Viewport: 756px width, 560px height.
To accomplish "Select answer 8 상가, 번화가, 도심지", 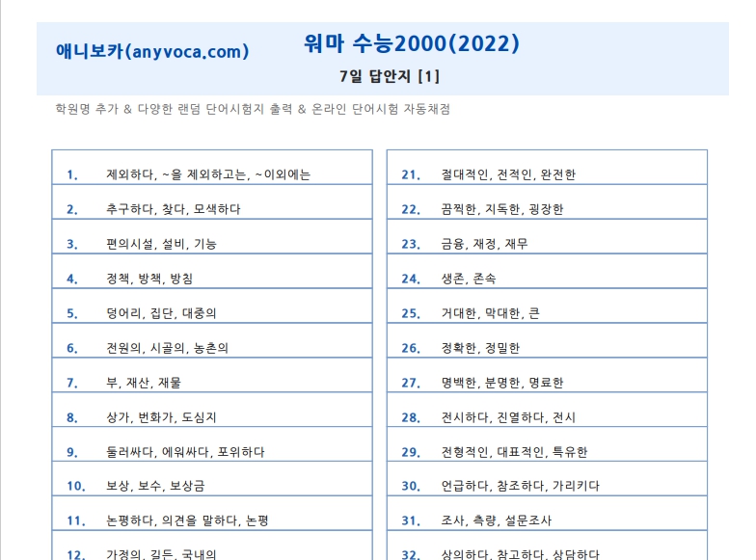I will pyautogui.click(x=162, y=417).
